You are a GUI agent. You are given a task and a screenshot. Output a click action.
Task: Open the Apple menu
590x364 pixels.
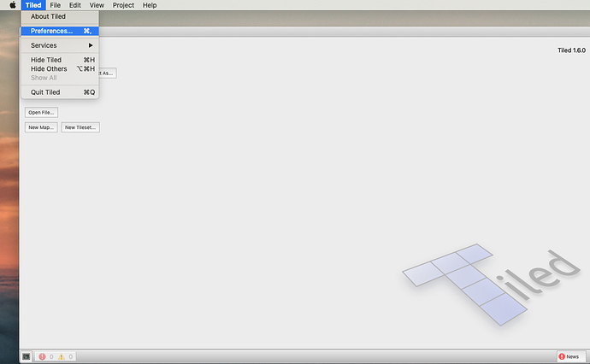13,5
